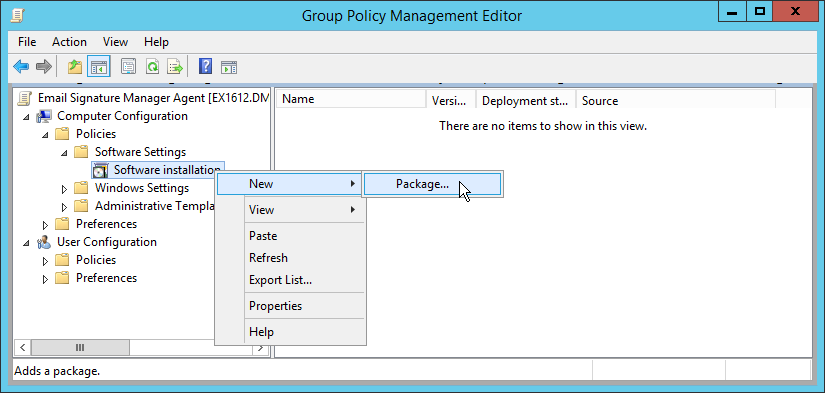
Task: Collapse the Computer Configuration node
Action: point(27,117)
